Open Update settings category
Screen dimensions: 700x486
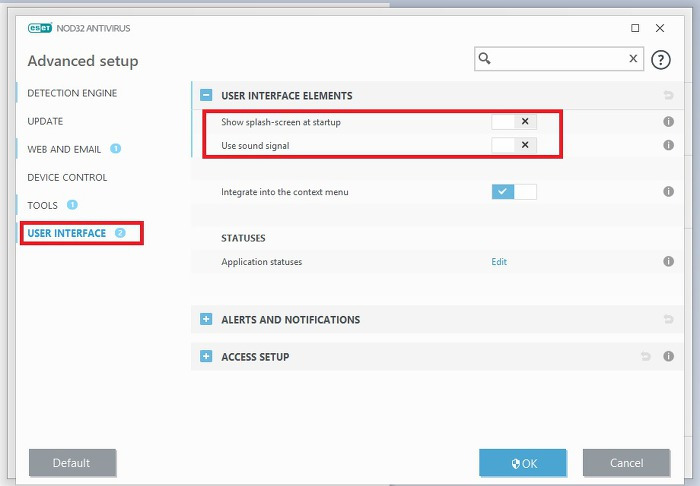click(x=45, y=121)
